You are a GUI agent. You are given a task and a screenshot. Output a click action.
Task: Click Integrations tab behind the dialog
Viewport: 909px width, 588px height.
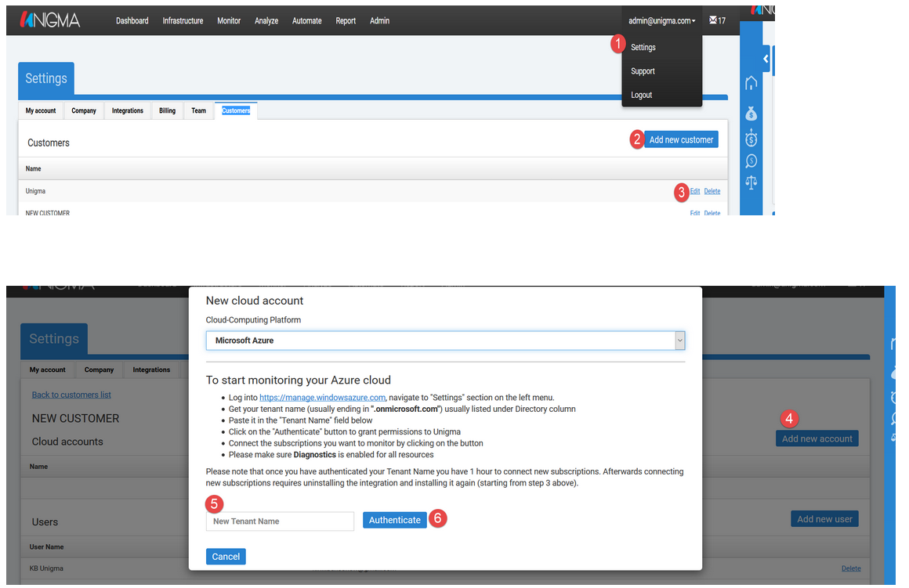(151, 370)
